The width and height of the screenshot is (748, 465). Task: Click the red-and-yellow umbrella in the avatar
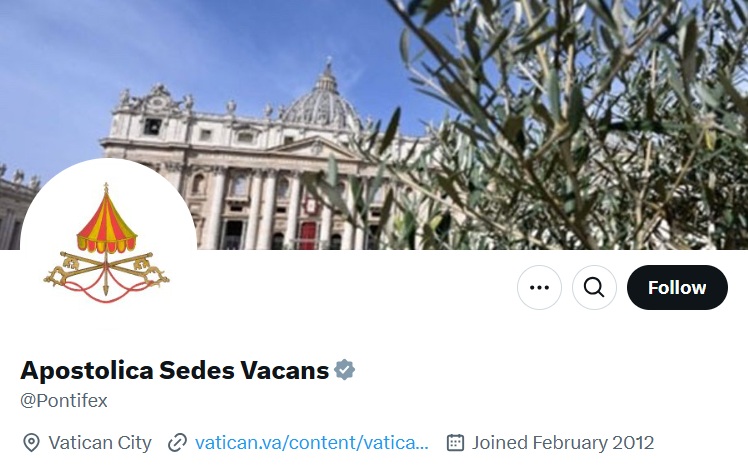click(x=106, y=222)
